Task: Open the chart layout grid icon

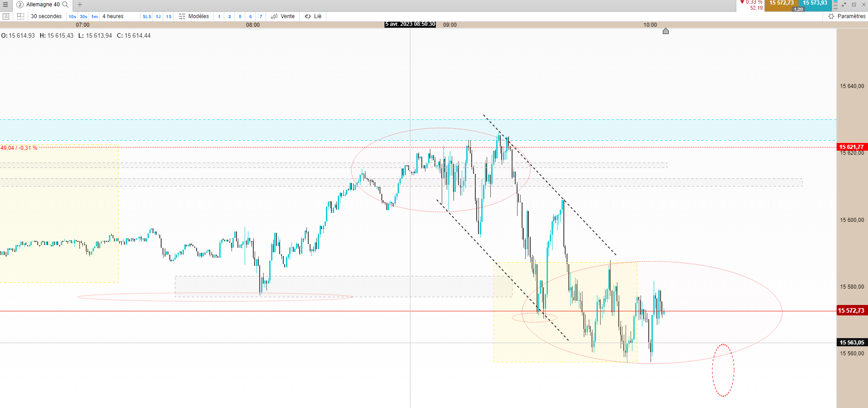Action: [20, 16]
